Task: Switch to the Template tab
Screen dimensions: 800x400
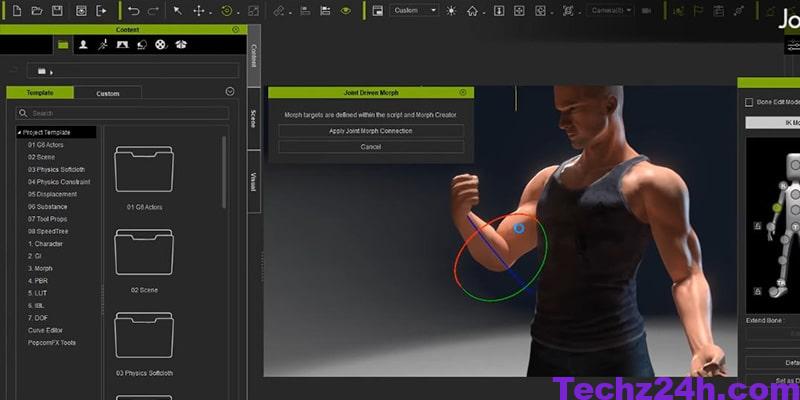Action: [x=40, y=93]
